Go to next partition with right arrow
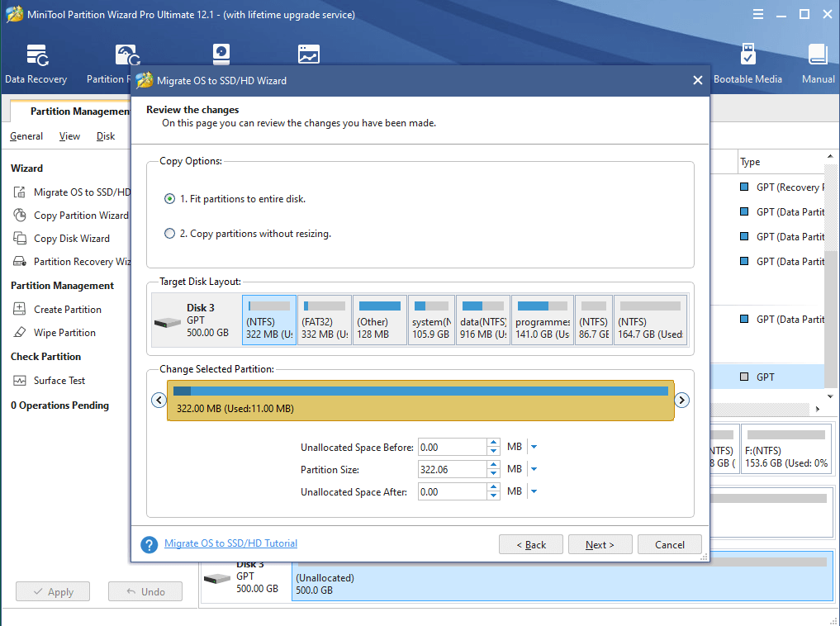The image size is (840, 626). point(681,400)
